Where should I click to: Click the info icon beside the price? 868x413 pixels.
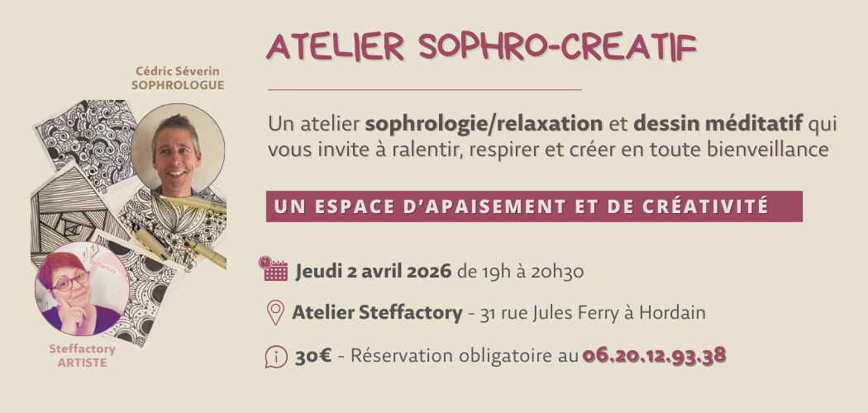tap(274, 357)
